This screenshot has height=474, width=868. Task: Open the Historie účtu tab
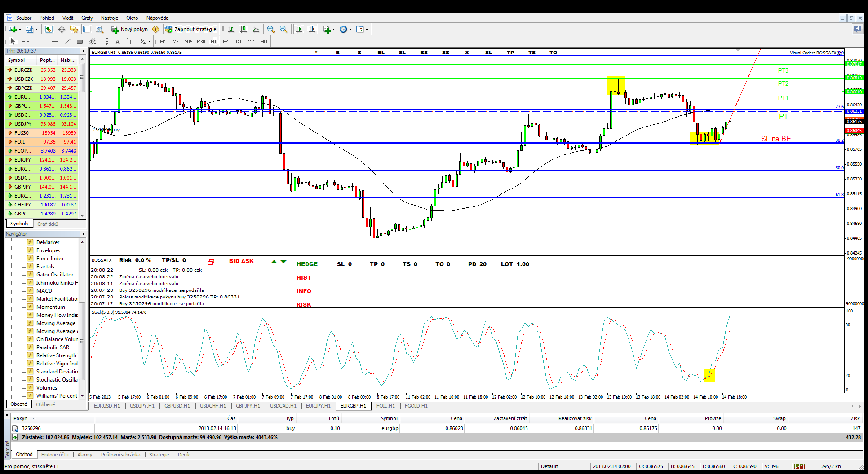[x=55, y=454]
